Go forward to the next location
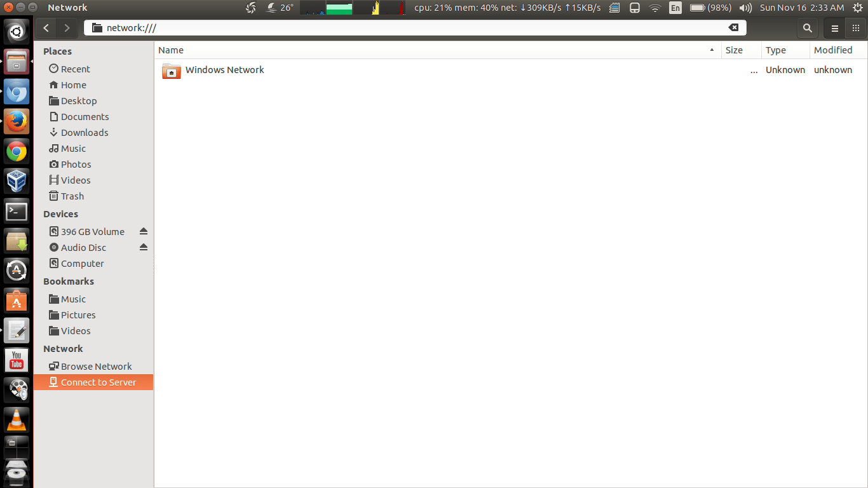The height and width of the screenshot is (488, 868). point(67,28)
